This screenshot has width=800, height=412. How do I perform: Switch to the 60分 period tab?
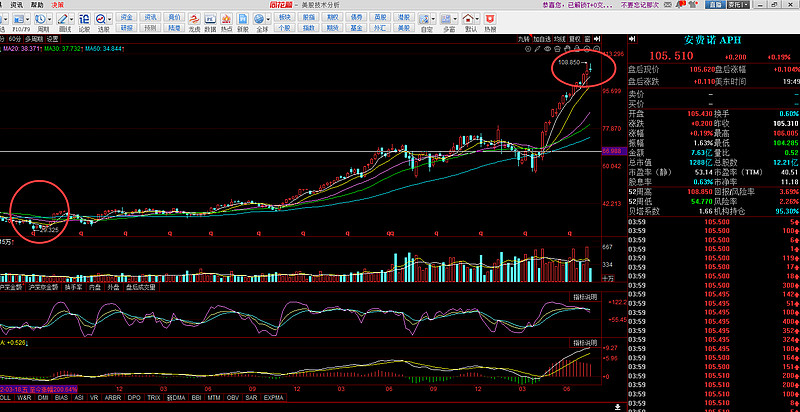tap(15, 39)
